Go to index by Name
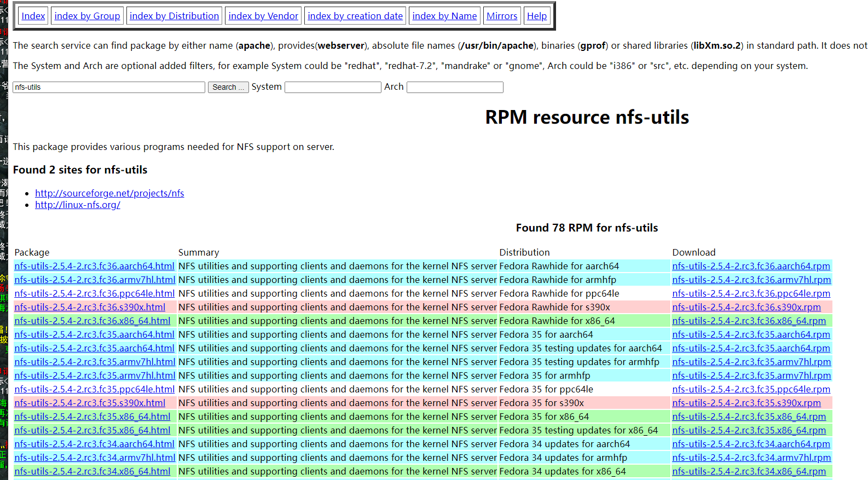This screenshot has width=868, height=480. 444,16
